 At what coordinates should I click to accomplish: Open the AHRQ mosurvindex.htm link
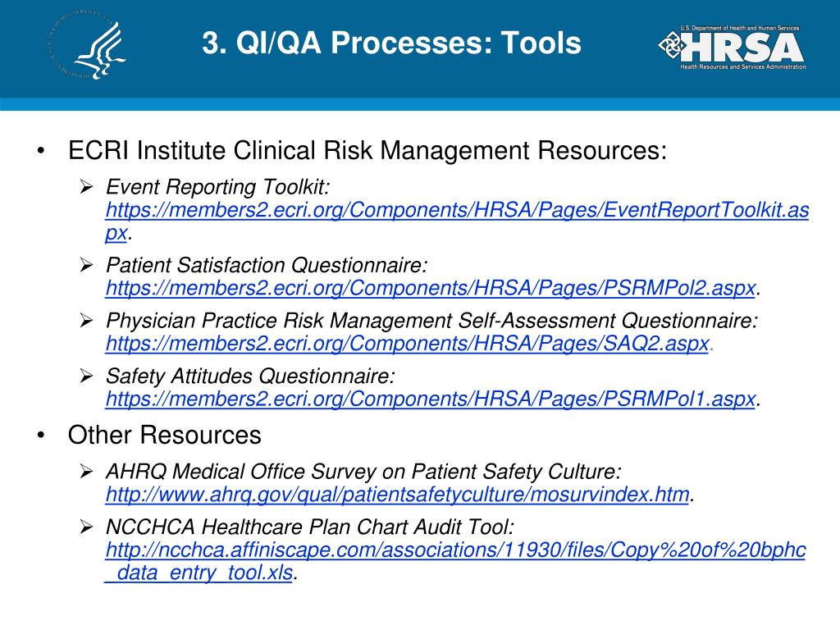397,495
